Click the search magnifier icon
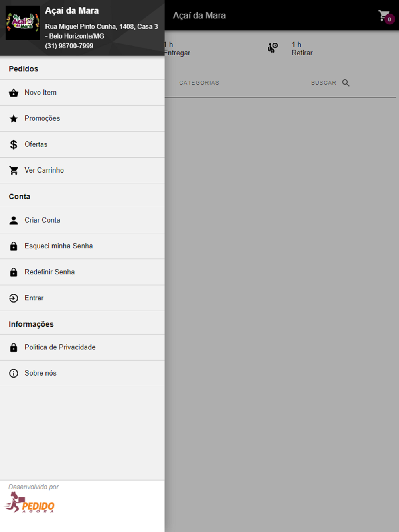 [346, 83]
